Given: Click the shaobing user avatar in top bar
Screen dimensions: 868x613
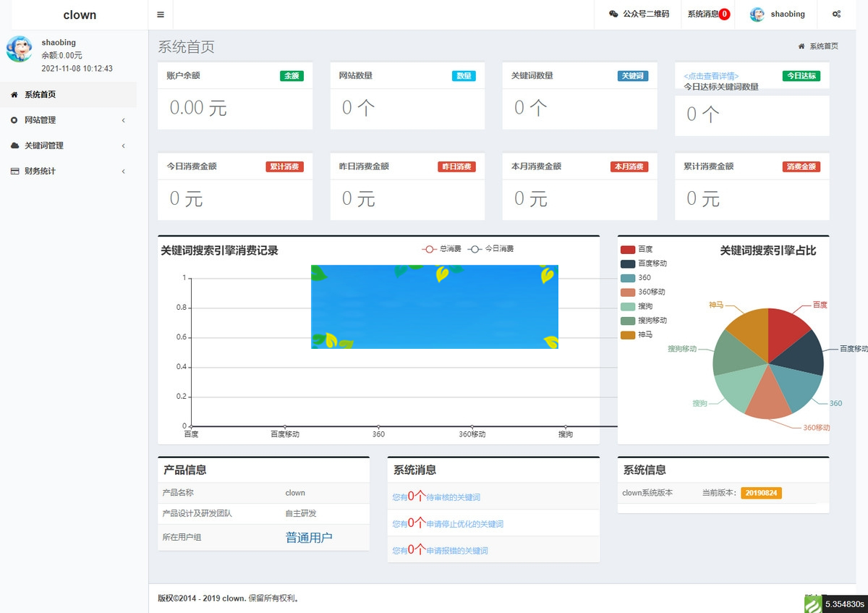Looking at the screenshot, I should tap(756, 14).
